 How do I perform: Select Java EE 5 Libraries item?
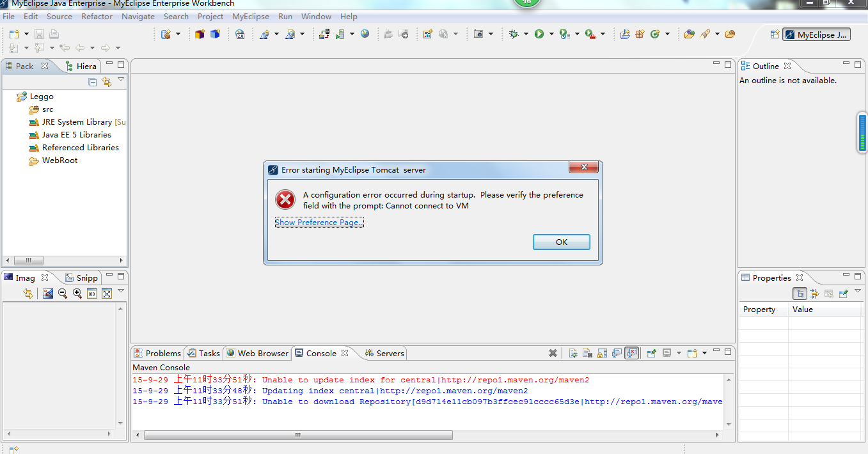click(x=70, y=135)
